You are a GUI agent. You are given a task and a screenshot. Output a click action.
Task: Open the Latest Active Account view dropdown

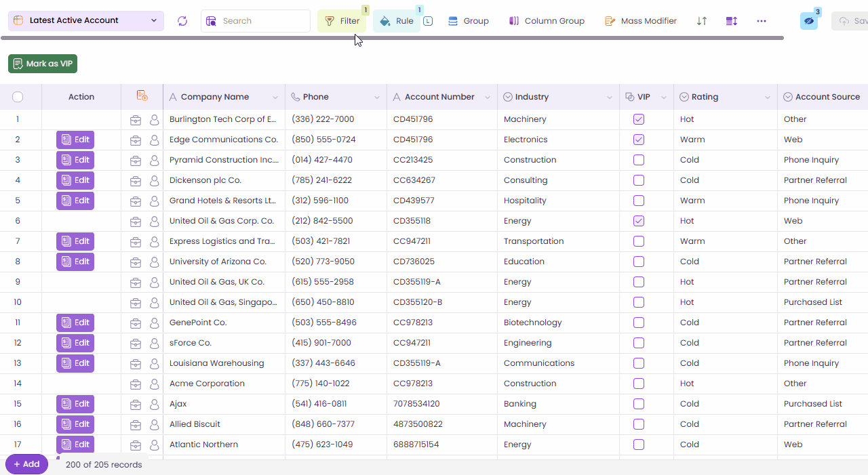pos(86,21)
